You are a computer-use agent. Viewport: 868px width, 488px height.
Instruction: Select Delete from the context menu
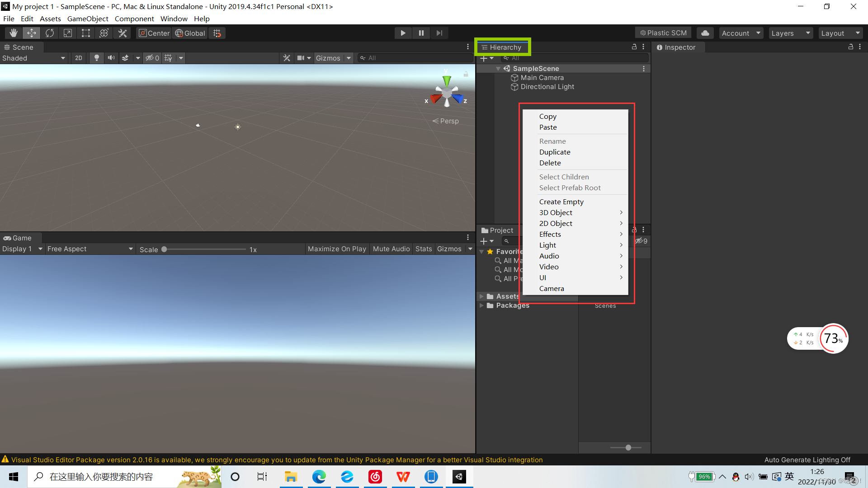pos(550,163)
